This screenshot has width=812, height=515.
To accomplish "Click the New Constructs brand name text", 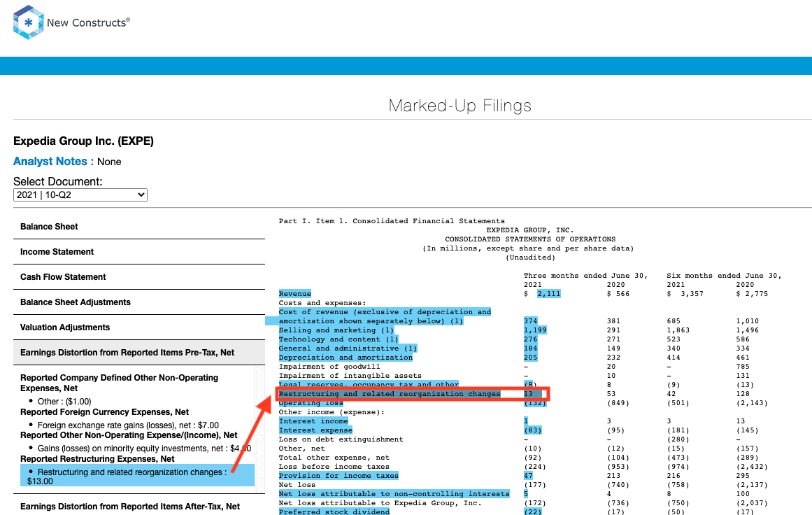I will click(x=89, y=22).
